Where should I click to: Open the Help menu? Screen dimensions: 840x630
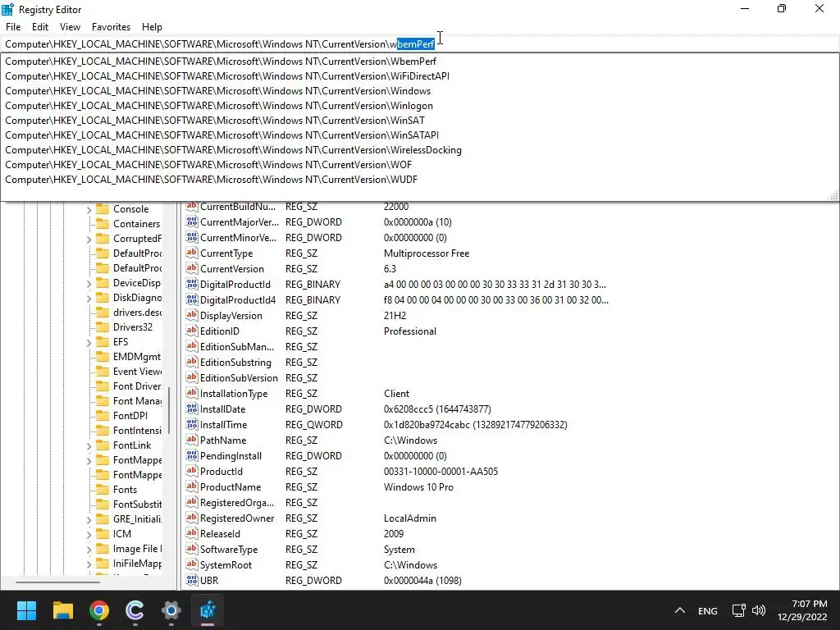coord(152,27)
